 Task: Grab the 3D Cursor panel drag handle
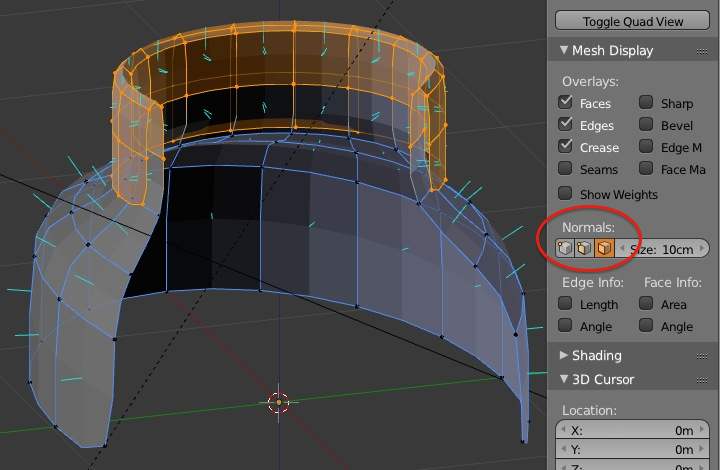click(x=702, y=380)
